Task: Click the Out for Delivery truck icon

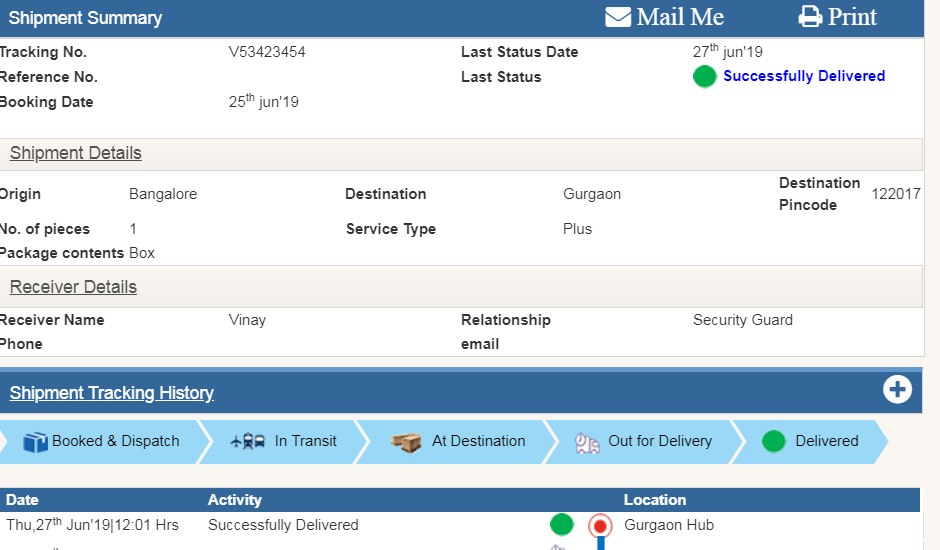Action: pyautogui.click(x=587, y=442)
